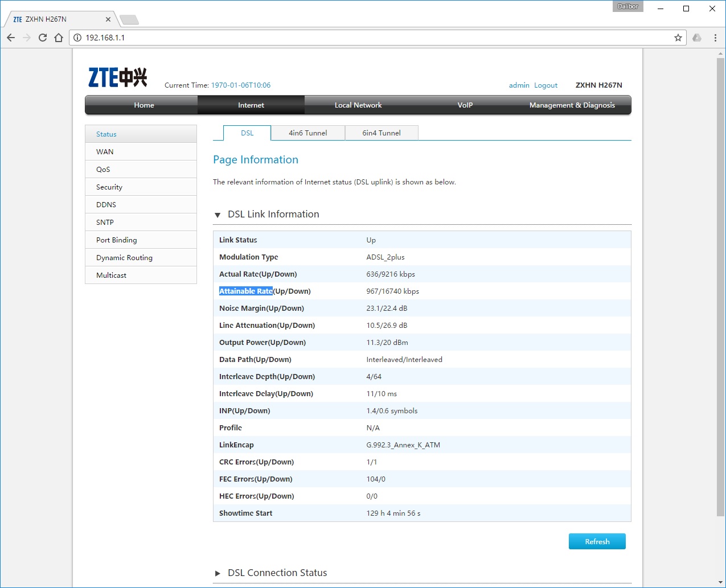Open Chrome three-dot menu
The width and height of the screenshot is (726, 588).
pos(715,38)
